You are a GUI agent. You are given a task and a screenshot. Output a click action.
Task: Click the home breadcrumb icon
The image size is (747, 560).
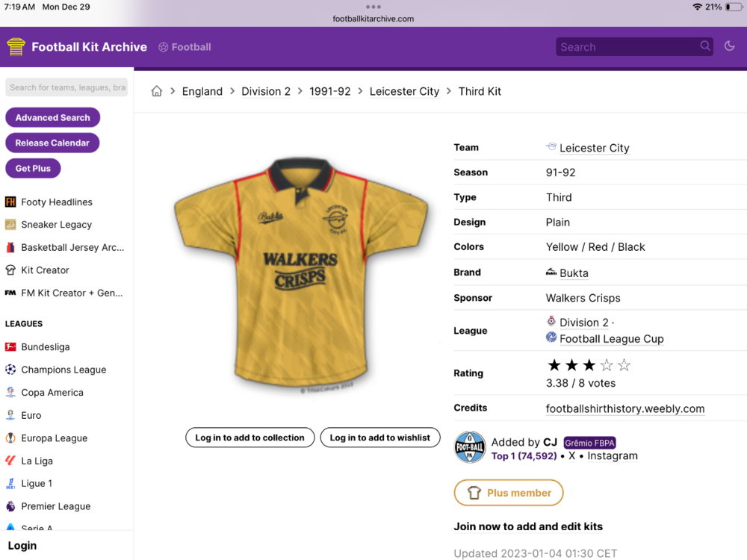click(x=157, y=91)
